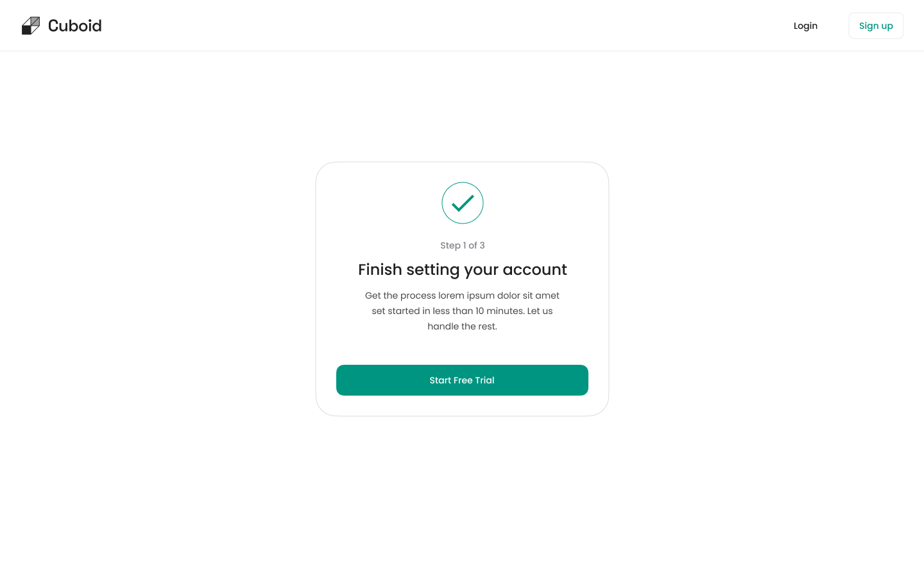Image resolution: width=924 pixels, height=578 pixels.
Task: Click the Cuboid cube logo icon
Action: point(31,26)
